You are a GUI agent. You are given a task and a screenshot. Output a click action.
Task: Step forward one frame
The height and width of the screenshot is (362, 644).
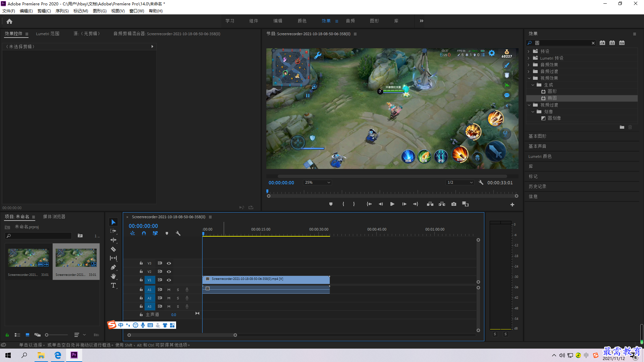point(404,204)
